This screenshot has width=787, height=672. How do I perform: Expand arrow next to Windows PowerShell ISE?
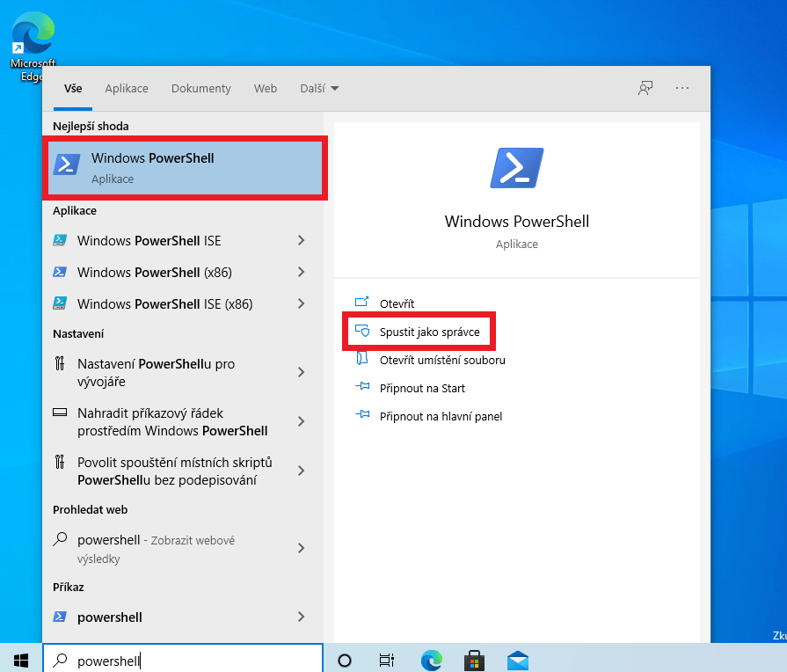[x=301, y=241]
